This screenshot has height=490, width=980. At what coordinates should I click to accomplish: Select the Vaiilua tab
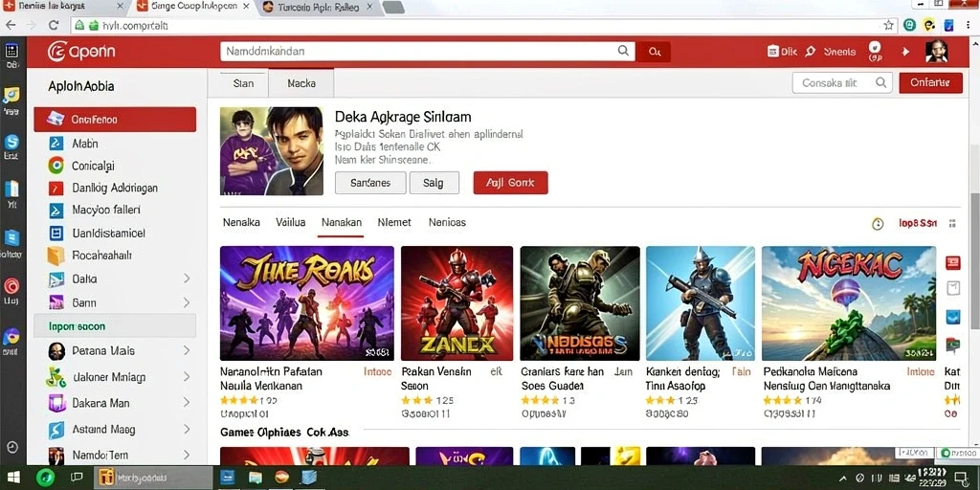291,222
